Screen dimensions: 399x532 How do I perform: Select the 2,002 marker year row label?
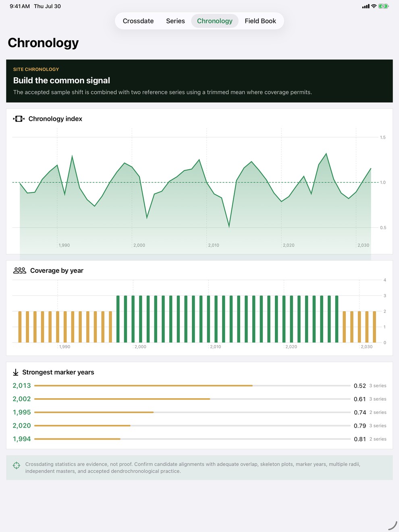point(22,399)
